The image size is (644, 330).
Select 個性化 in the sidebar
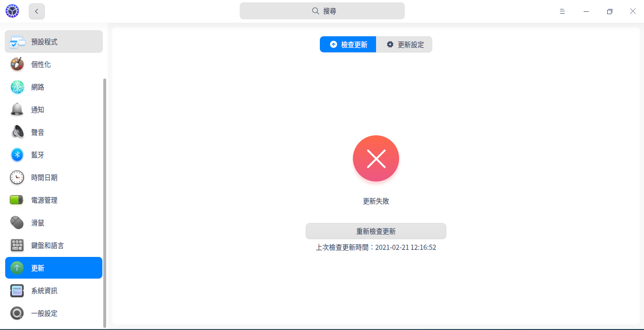(x=54, y=65)
